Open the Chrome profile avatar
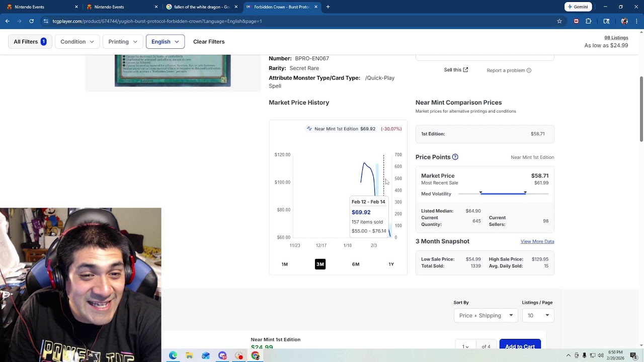 (624, 21)
